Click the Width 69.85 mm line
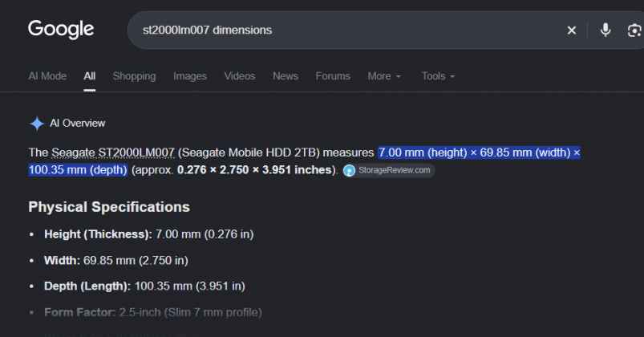 (115, 261)
